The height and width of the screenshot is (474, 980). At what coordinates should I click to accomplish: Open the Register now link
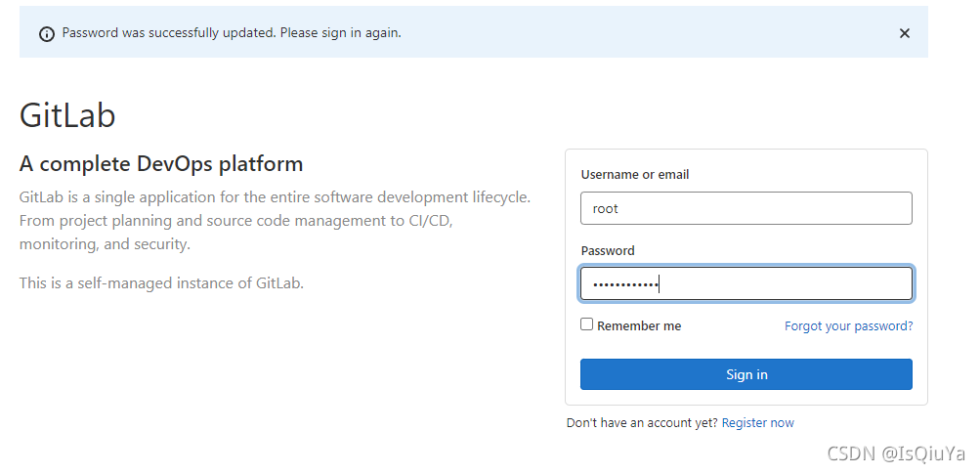click(757, 423)
